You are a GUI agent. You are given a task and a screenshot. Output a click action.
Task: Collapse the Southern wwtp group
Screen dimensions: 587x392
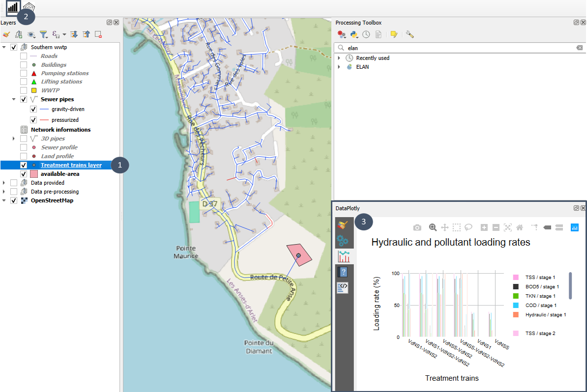pos(4,47)
